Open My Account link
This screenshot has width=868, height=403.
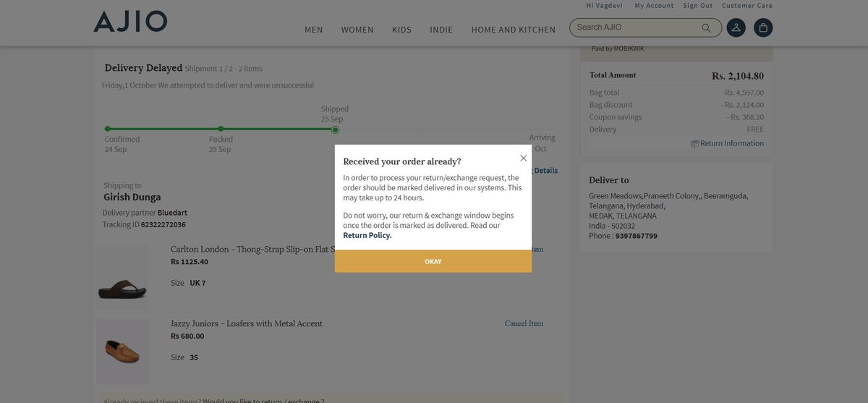pyautogui.click(x=654, y=6)
